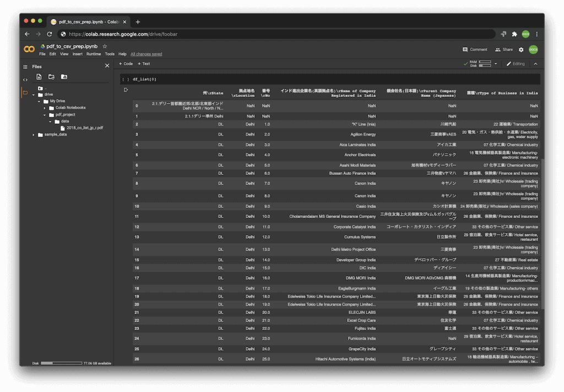564x392 pixels.
Task: Open the table of contents sidebar icon
Action: pyautogui.click(x=25, y=67)
